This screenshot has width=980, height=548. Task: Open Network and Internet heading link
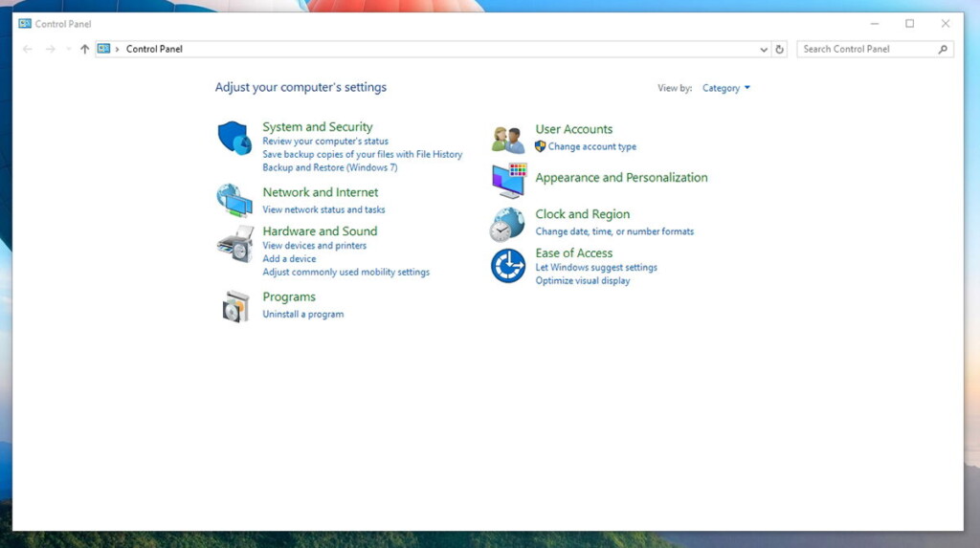(x=320, y=192)
